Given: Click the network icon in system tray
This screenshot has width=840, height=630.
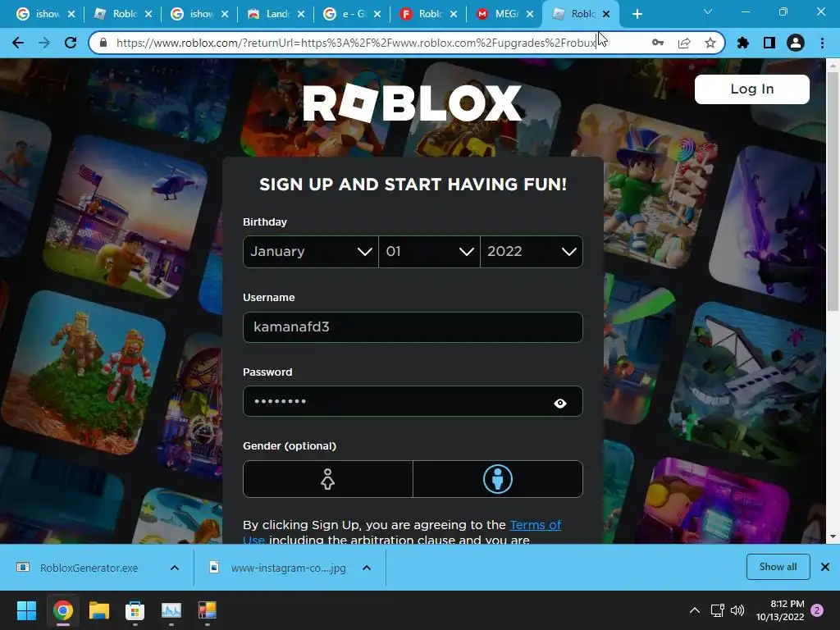Looking at the screenshot, I should pos(717,610).
